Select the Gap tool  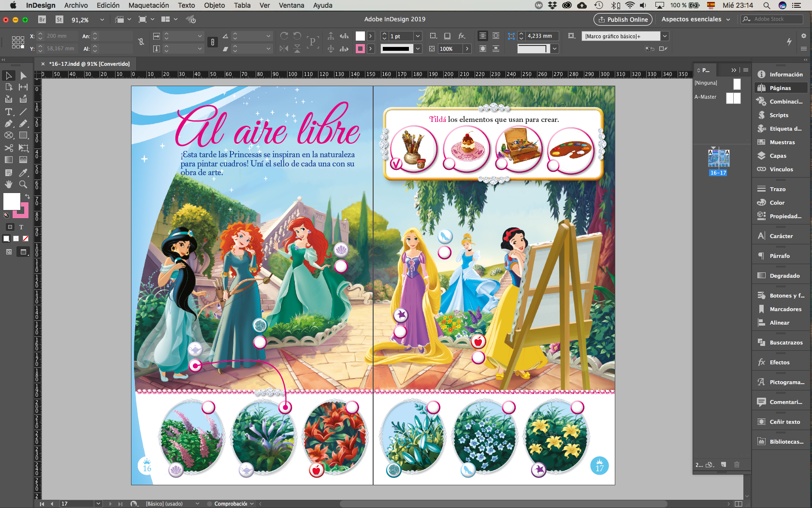pos(23,87)
